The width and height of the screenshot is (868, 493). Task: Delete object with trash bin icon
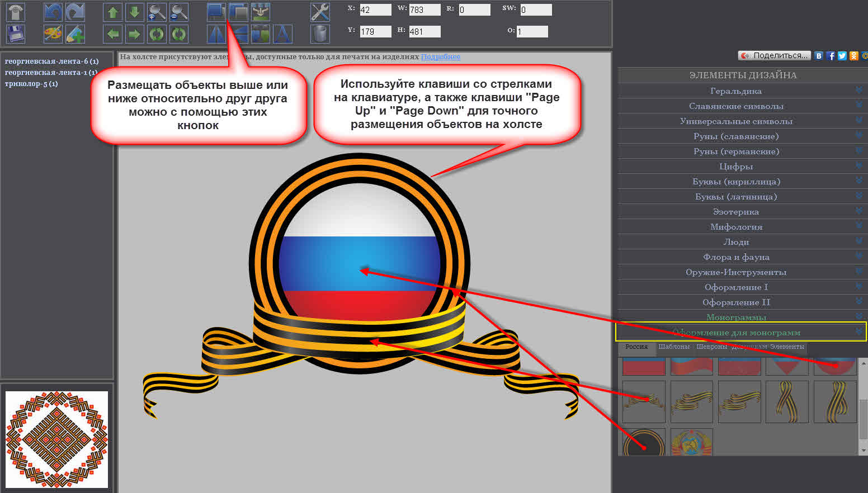[320, 34]
